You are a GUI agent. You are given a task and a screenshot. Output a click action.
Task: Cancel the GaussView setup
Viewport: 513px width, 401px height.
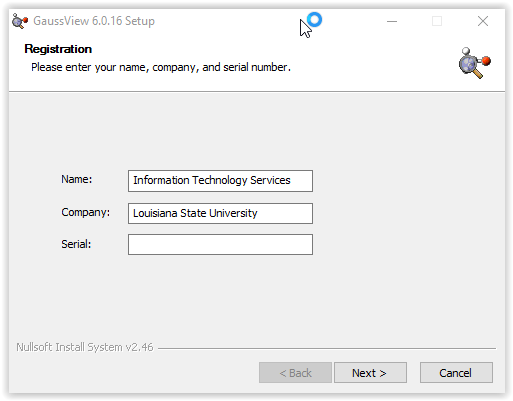[456, 373]
